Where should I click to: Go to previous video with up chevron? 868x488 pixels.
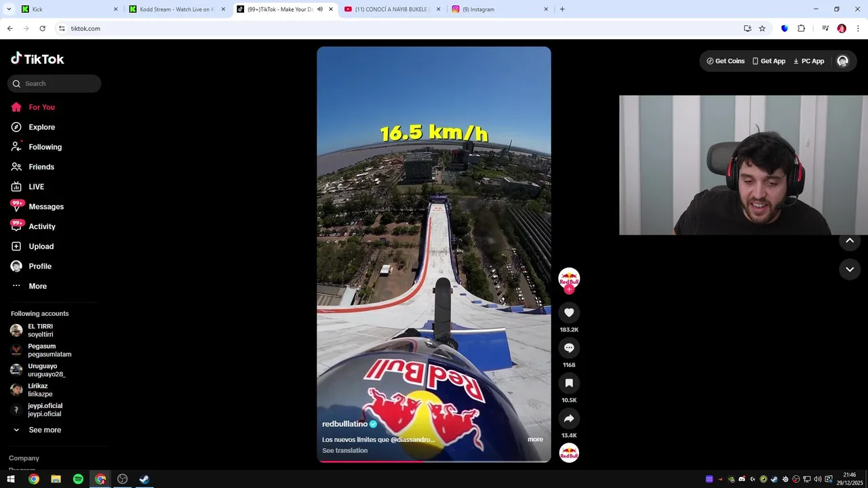click(850, 241)
